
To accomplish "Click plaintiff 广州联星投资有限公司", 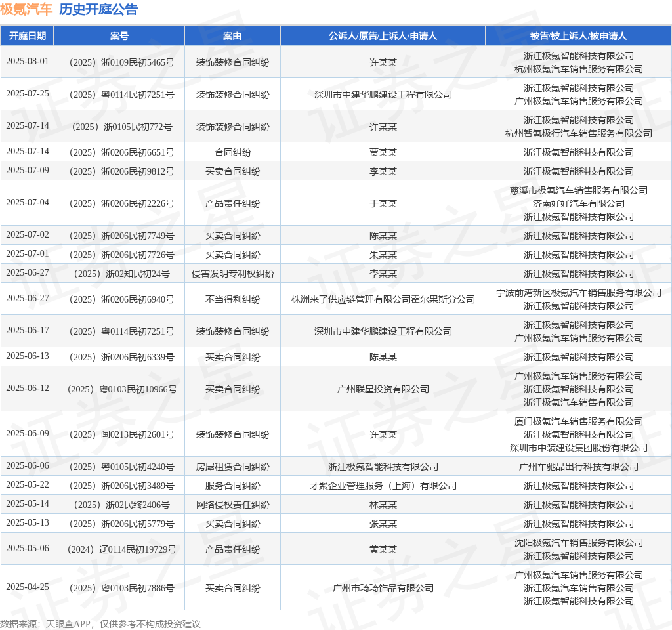I will tap(383, 388).
